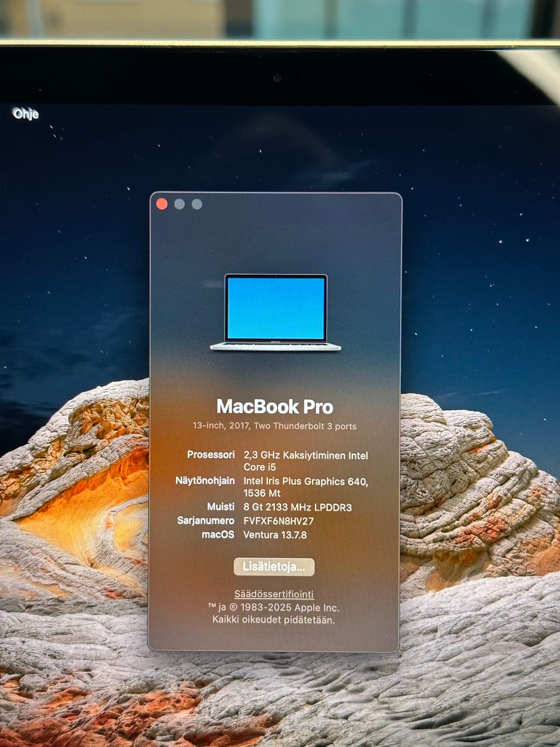Click the Näytönohjain label
This screenshot has height=747, width=560.
[205, 480]
